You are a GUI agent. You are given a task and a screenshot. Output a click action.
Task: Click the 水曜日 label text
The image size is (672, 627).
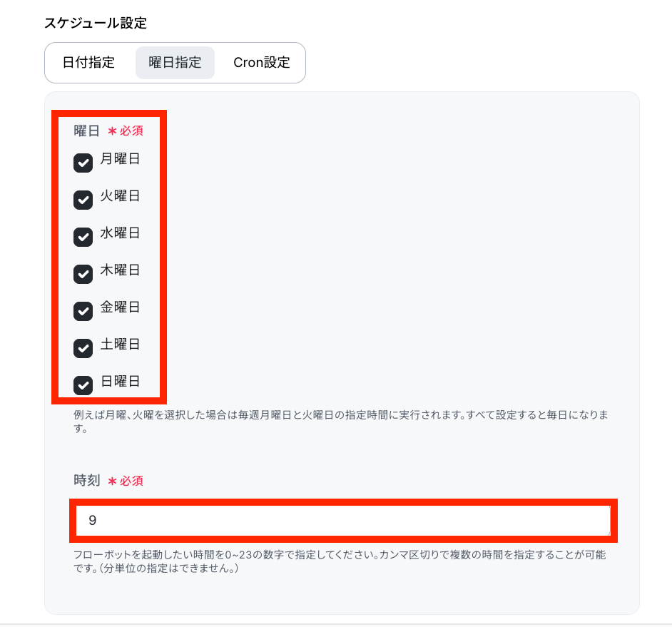[120, 233]
